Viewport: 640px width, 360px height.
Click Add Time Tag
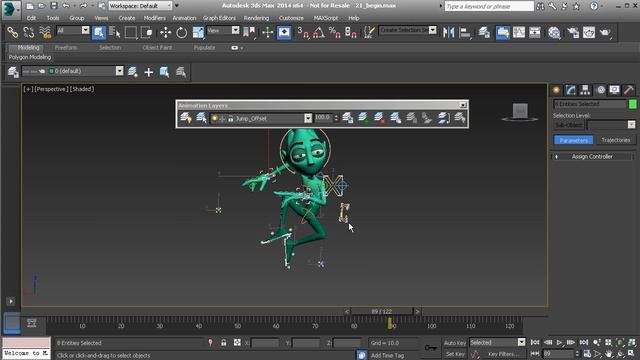pyautogui.click(x=387, y=356)
